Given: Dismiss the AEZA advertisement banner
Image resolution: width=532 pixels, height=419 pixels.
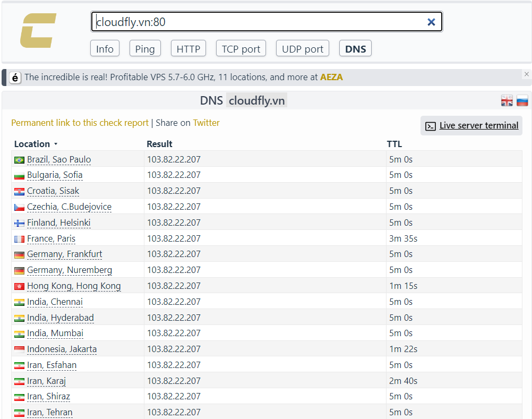Looking at the screenshot, I should (x=527, y=74).
